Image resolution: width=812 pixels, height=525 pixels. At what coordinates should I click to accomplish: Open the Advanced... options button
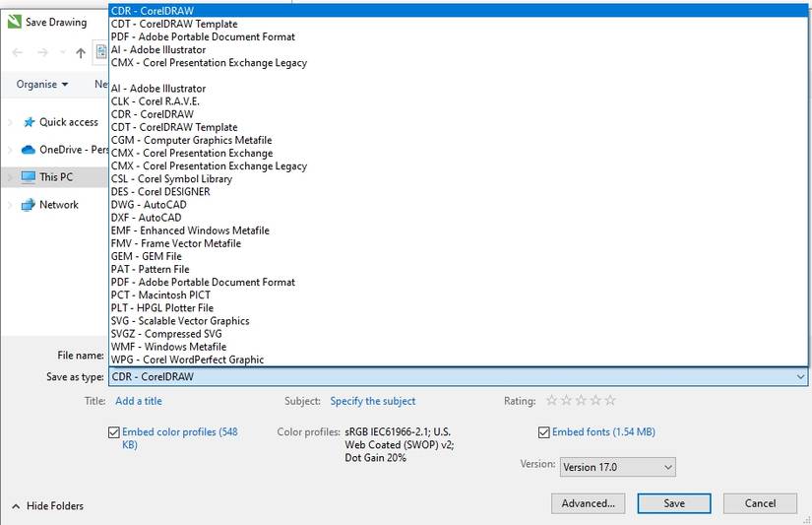pos(588,503)
